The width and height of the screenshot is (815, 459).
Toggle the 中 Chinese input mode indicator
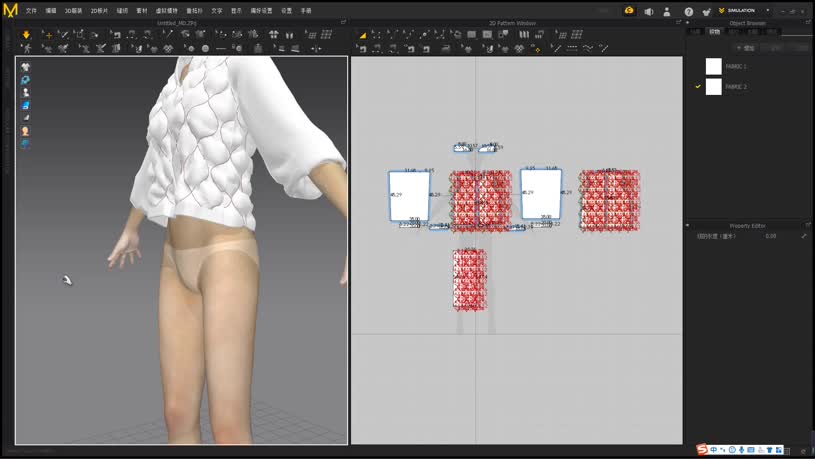point(714,450)
